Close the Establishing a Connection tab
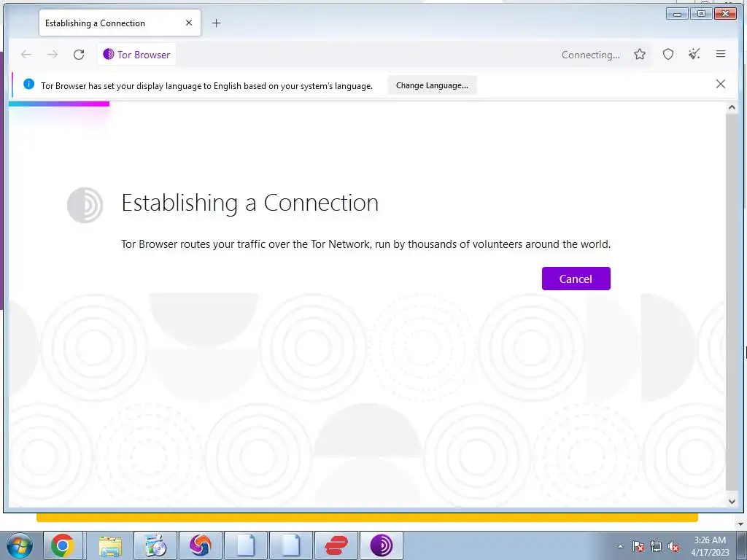This screenshot has width=747, height=560. [189, 23]
